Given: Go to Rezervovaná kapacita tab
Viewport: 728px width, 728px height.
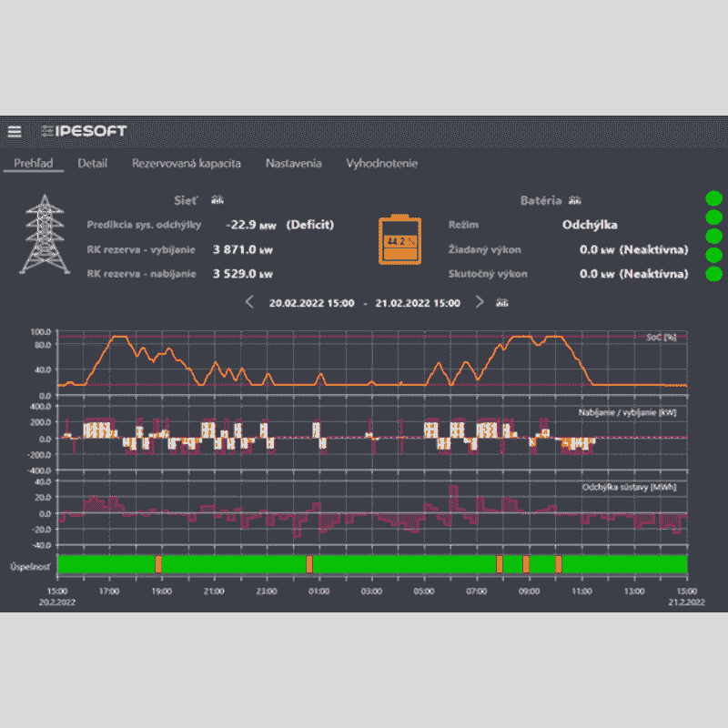Looking at the screenshot, I should pos(187,164).
